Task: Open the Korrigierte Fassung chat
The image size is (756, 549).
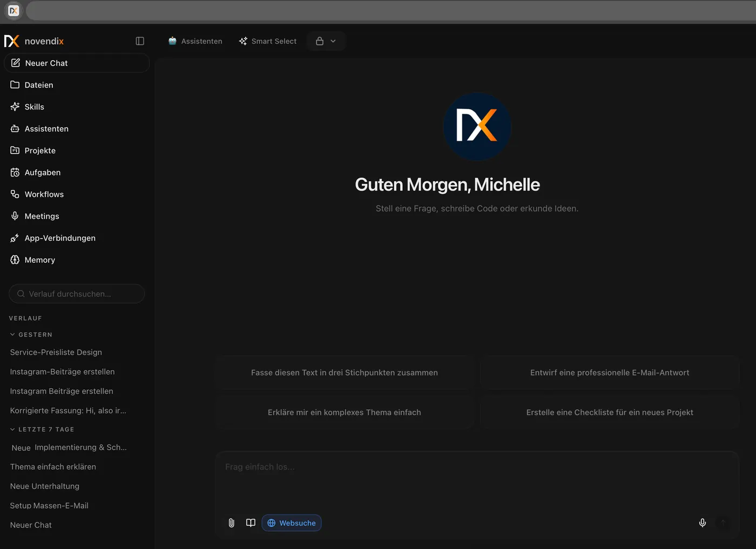Action: tap(68, 410)
